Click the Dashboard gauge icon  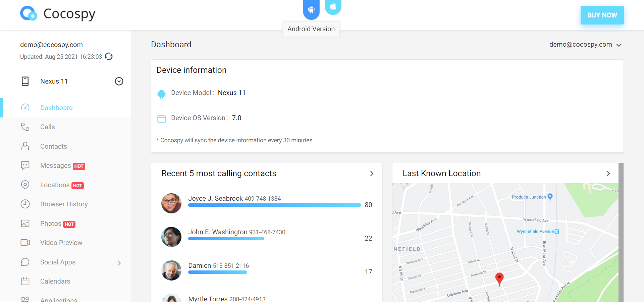25,107
